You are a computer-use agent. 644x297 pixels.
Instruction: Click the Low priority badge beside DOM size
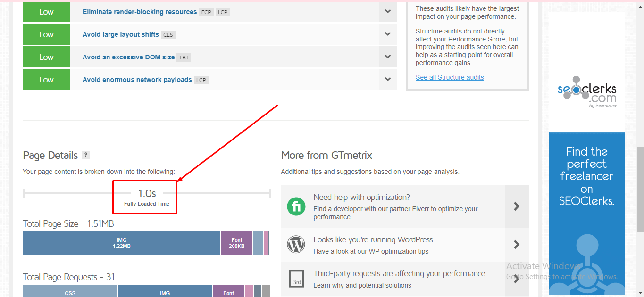(46, 57)
